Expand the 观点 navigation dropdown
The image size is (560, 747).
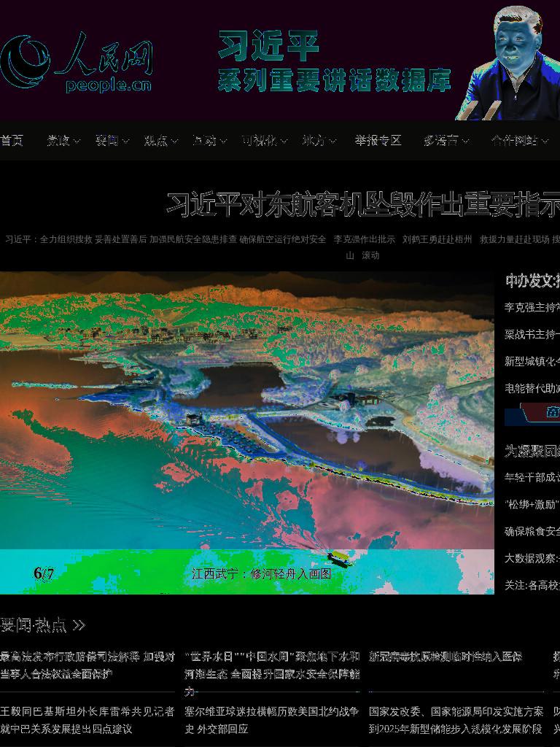161,141
